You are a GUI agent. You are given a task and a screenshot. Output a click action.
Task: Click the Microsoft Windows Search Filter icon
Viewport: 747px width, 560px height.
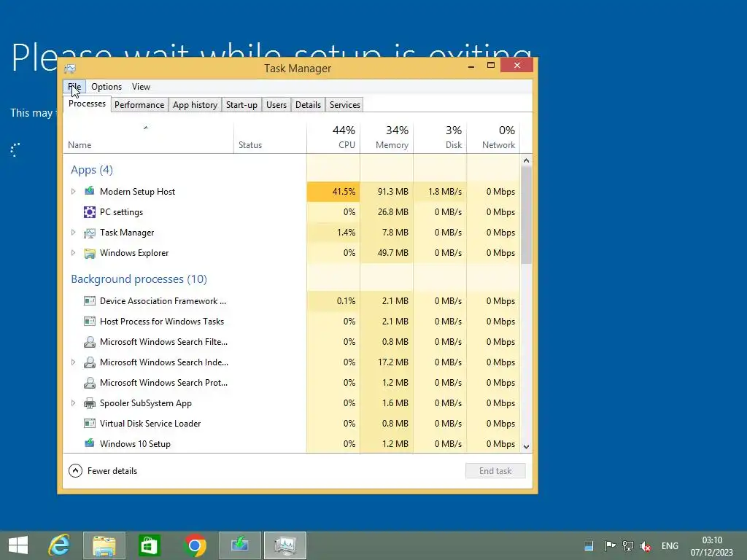point(89,342)
